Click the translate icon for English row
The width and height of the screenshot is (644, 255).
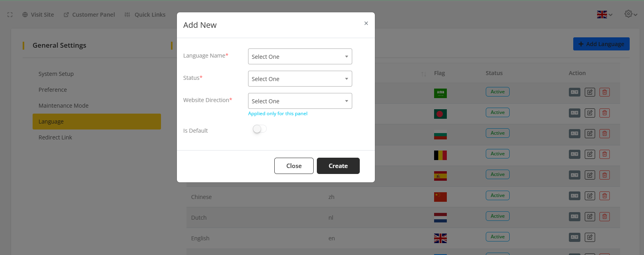point(574,237)
